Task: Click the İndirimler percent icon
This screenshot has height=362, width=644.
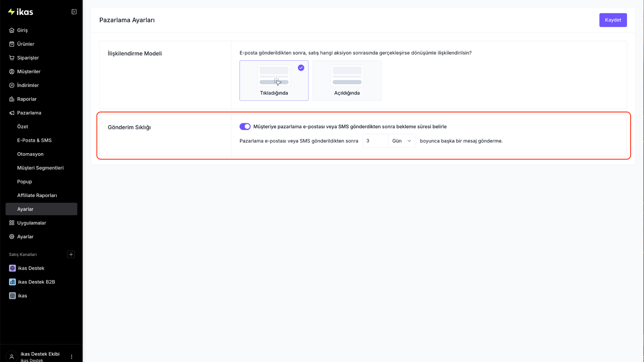Action: point(12,85)
